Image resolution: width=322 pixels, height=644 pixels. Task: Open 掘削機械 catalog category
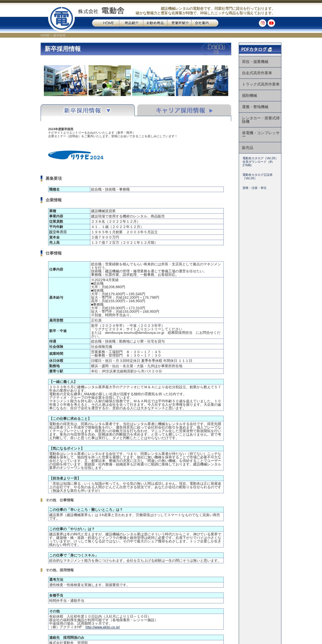coord(260,96)
